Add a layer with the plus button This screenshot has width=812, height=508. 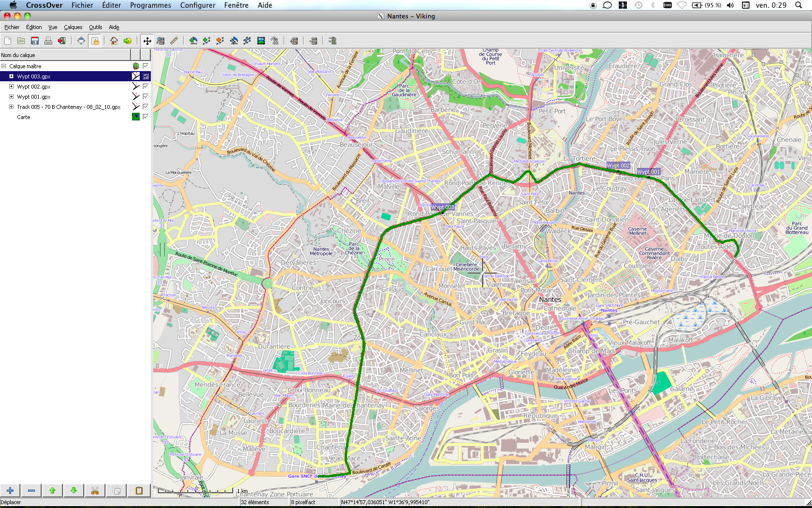coord(10,491)
